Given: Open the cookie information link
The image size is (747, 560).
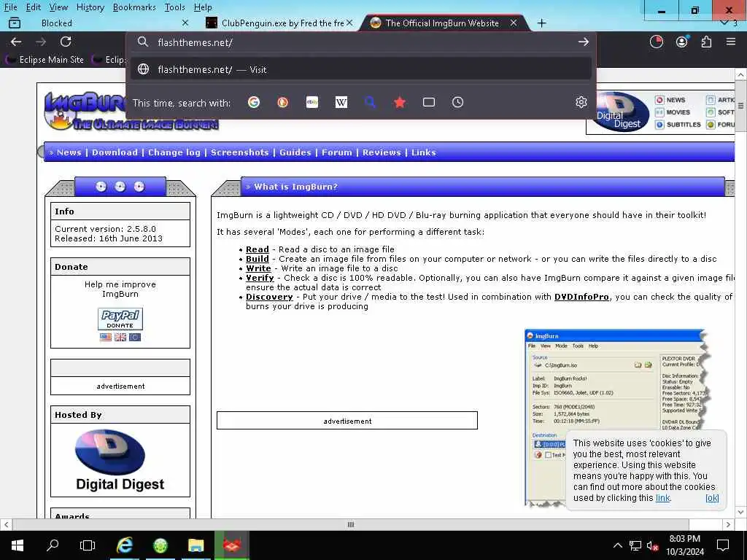Looking at the screenshot, I should point(662,498).
